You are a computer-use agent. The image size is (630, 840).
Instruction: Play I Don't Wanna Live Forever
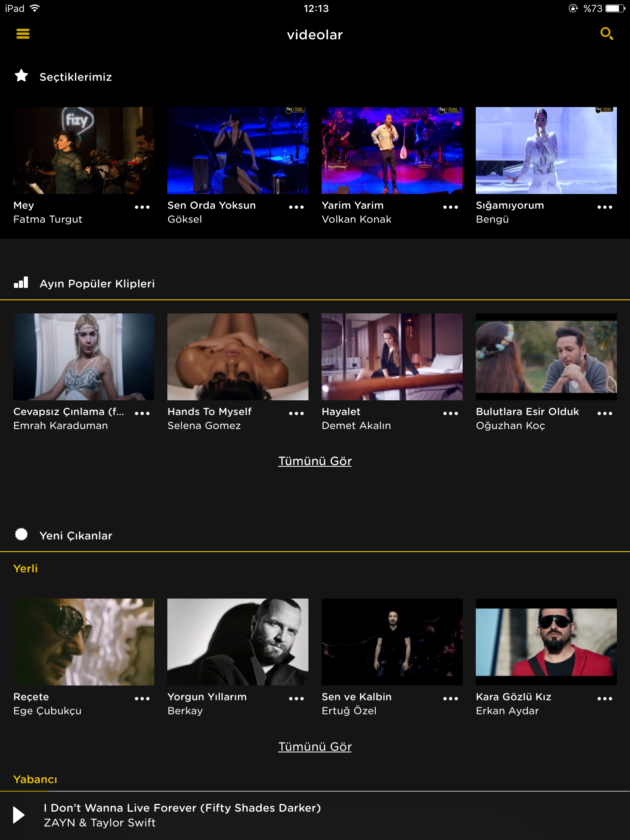(x=19, y=815)
